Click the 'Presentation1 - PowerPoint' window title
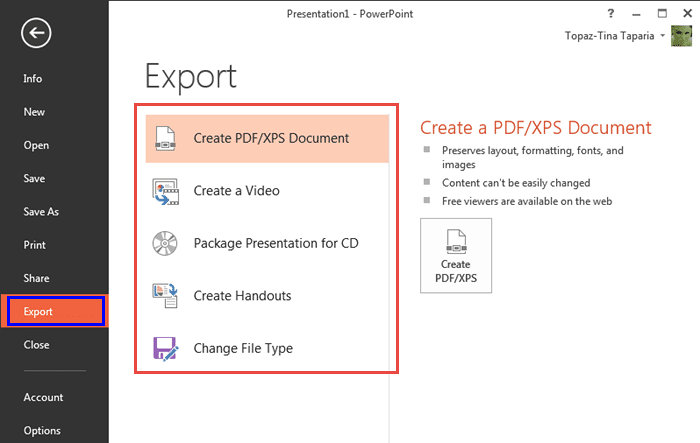700x443 pixels. tap(350, 14)
